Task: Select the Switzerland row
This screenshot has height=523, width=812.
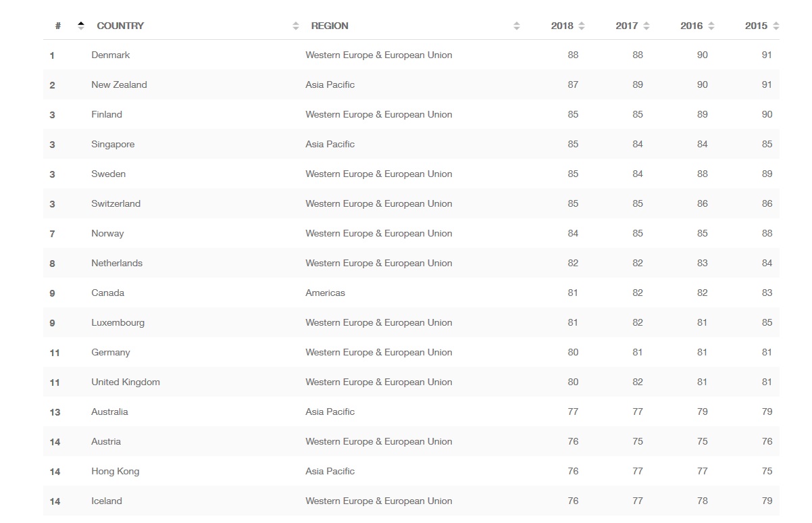Action: [411, 203]
